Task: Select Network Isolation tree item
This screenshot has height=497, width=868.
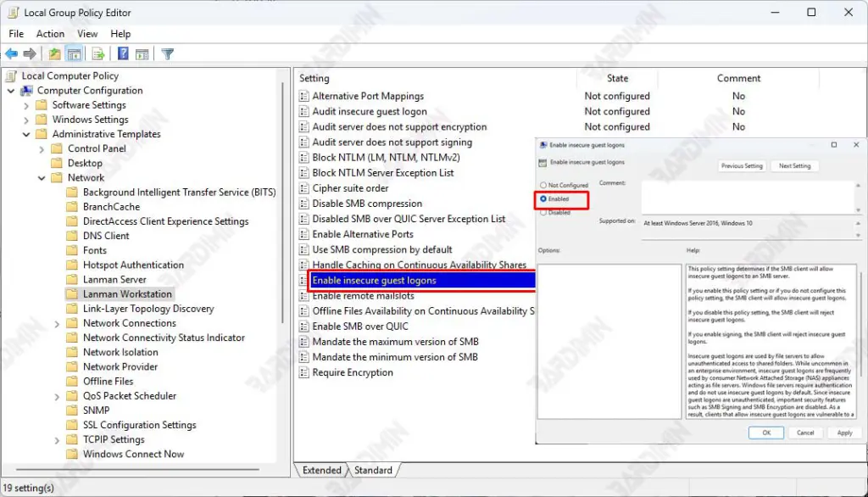Action: click(120, 352)
